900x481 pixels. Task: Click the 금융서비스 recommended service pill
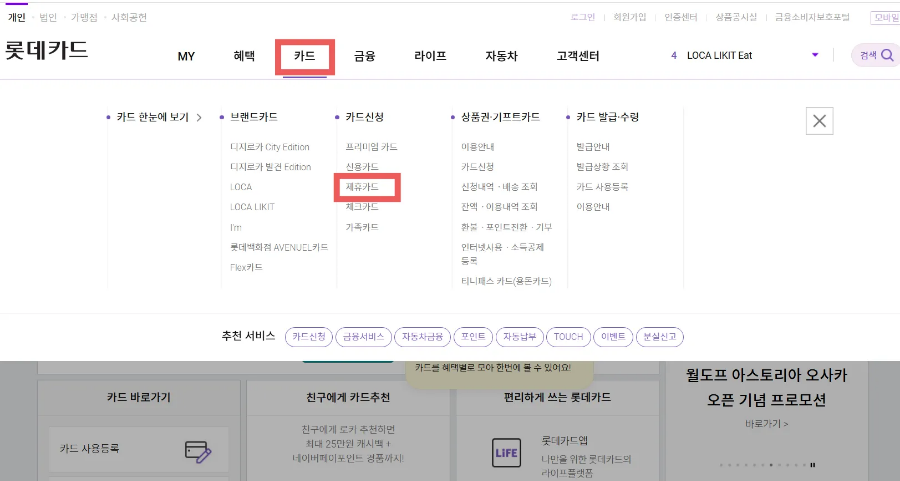363,337
